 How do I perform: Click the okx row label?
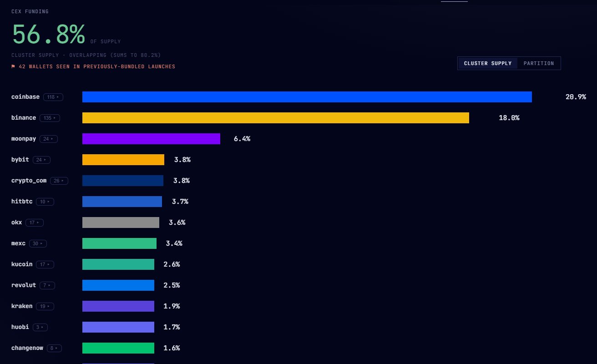click(x=17, y=222)
